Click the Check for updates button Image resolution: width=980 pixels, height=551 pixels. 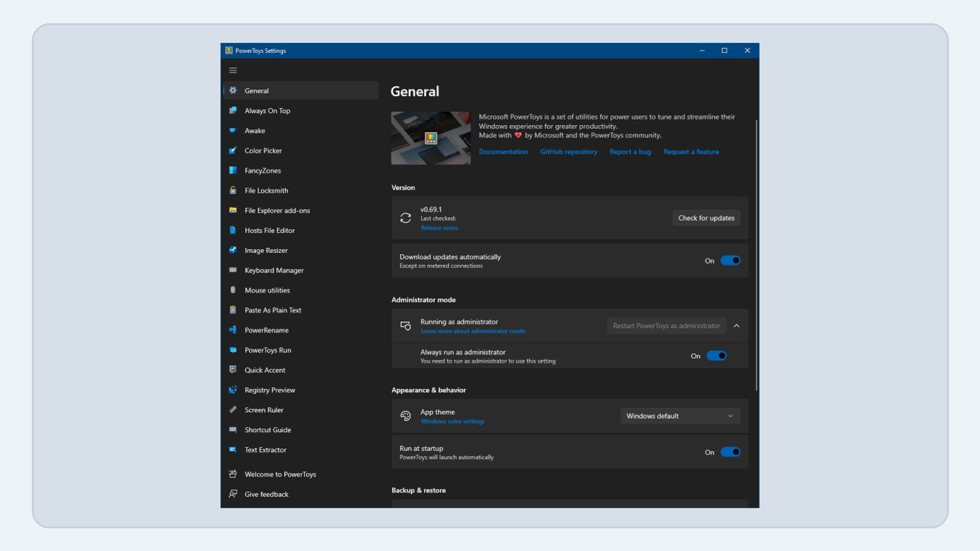[x=706, y=218]
